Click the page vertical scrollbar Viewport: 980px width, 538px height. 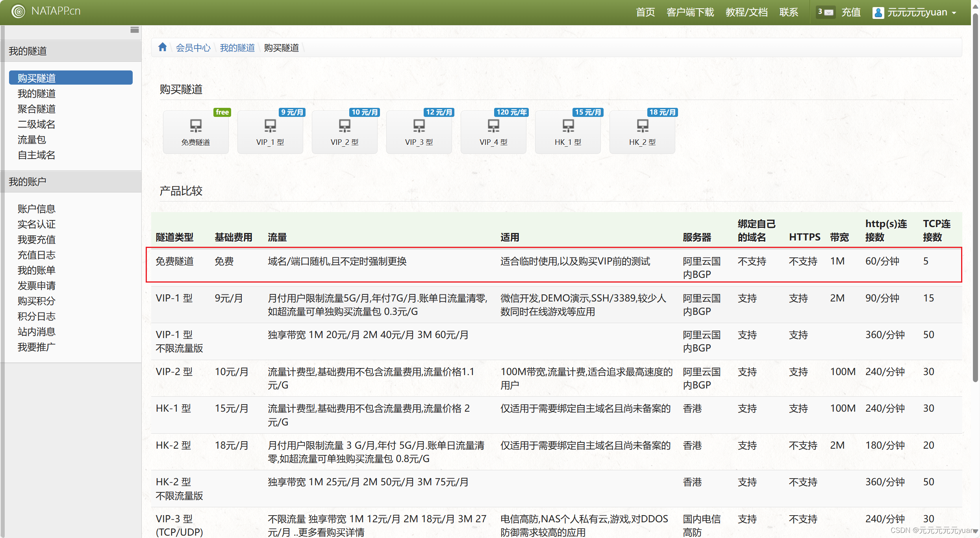coord(975,197)
